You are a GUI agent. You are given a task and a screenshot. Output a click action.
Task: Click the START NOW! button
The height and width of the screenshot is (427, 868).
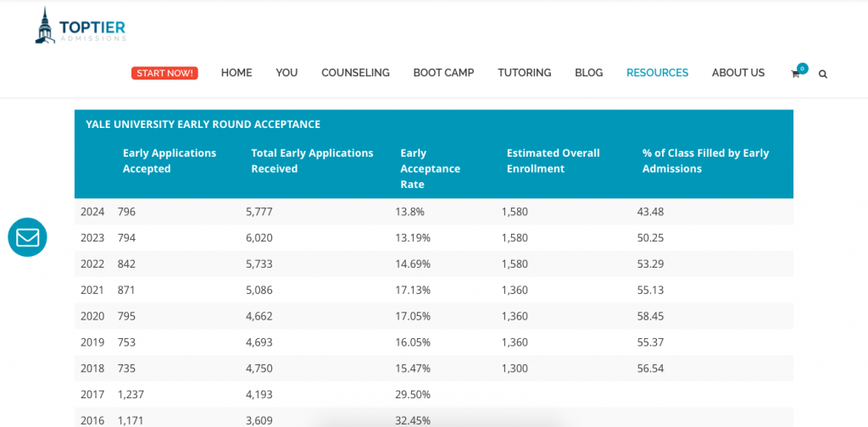click(164, 73)
